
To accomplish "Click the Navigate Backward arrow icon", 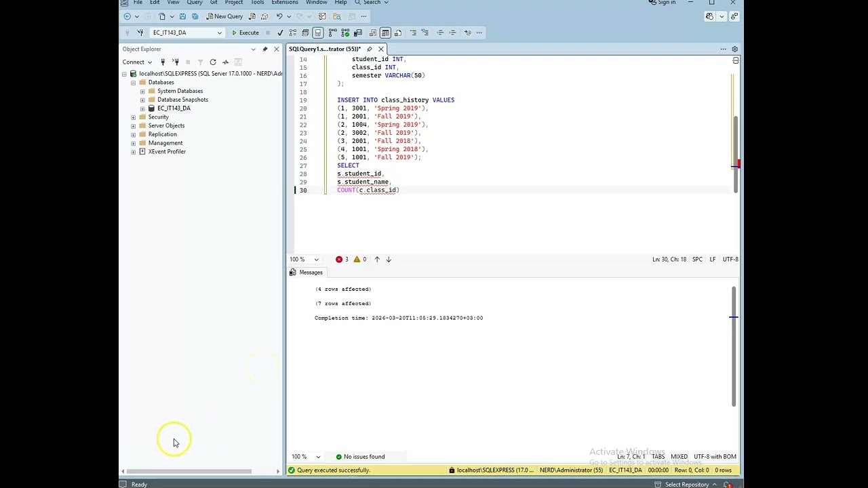I will point(127,16).
